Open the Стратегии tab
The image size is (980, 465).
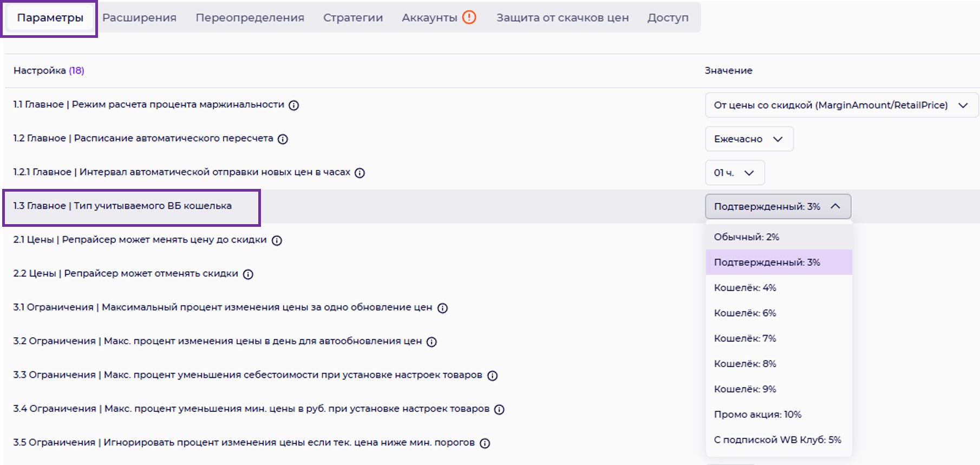(x=352, y=17)
